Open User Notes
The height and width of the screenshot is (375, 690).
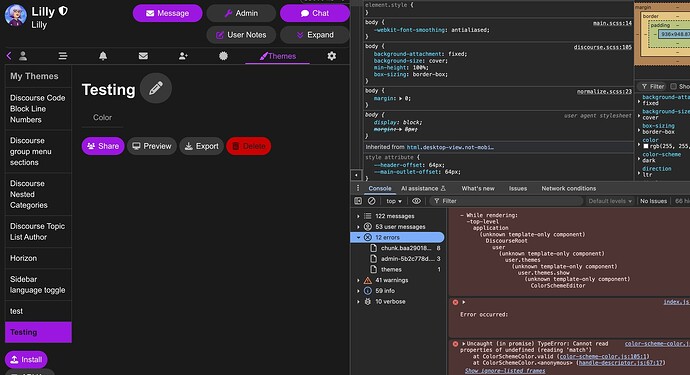pos(241,35)
